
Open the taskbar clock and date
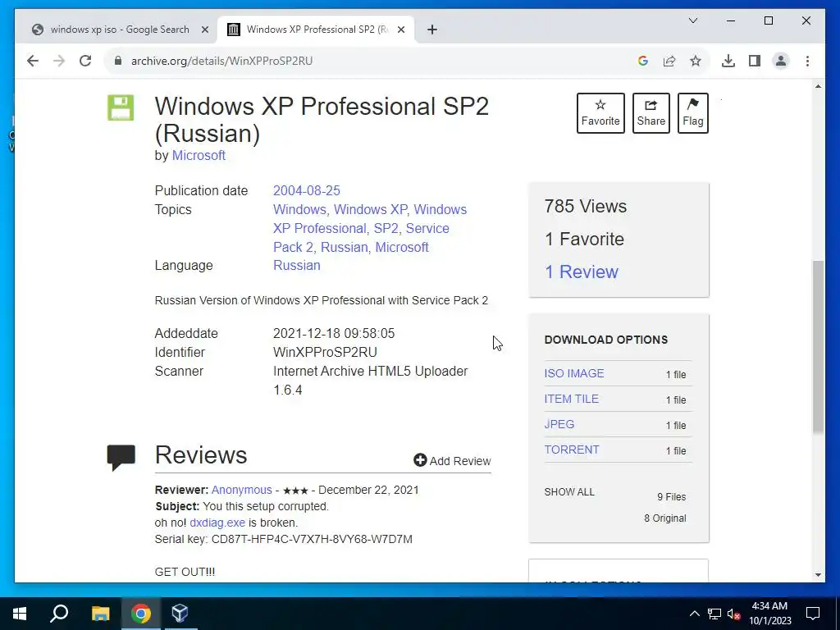click(769, 614)
